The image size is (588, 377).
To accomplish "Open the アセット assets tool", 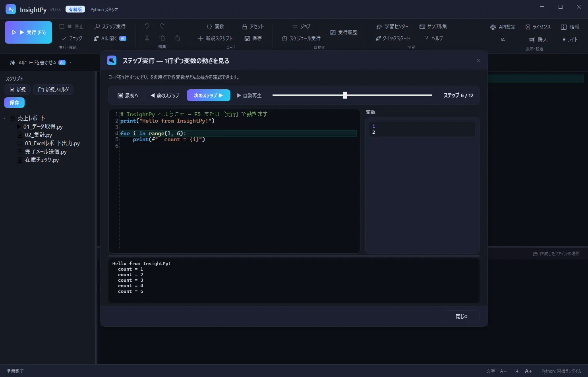I will coord(253,27).
